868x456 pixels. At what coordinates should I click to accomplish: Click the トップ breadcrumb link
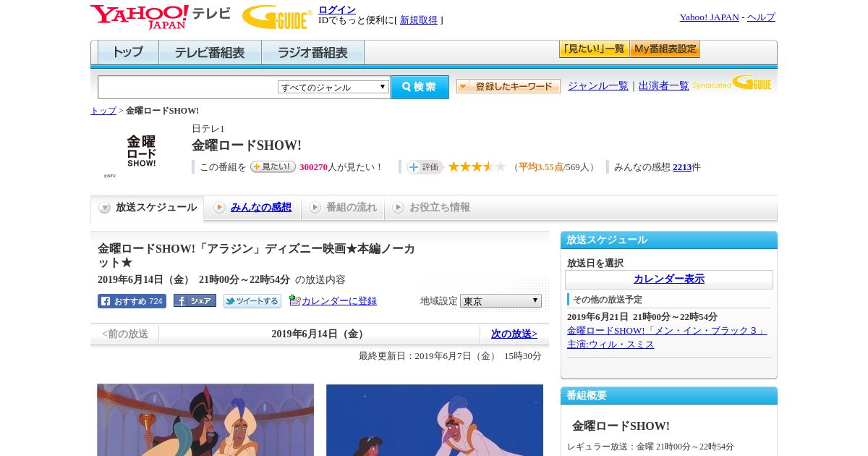(103, 111)
